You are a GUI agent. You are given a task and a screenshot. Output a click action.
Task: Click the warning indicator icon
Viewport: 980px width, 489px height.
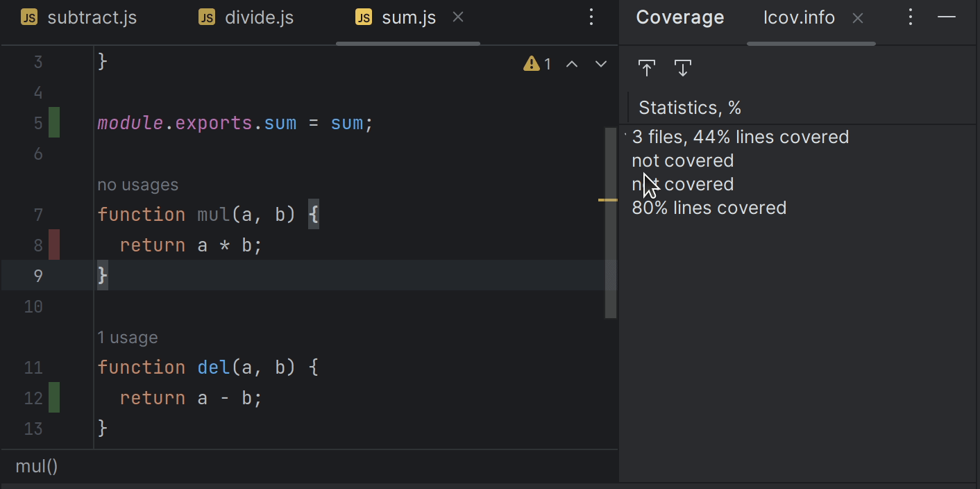tap(532, 64)
